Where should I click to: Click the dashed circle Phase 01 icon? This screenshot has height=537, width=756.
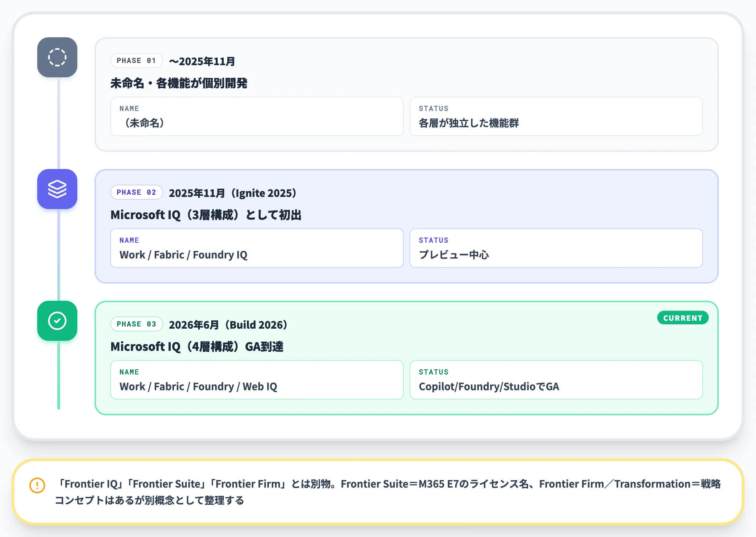point(57,57)
